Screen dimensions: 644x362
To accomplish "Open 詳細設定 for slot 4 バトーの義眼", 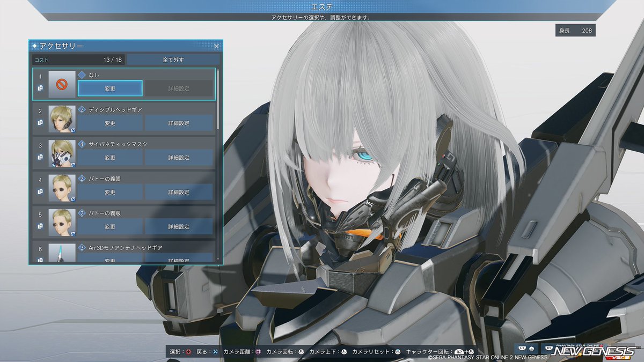I will pyautogui.click(x=179, y=192).
